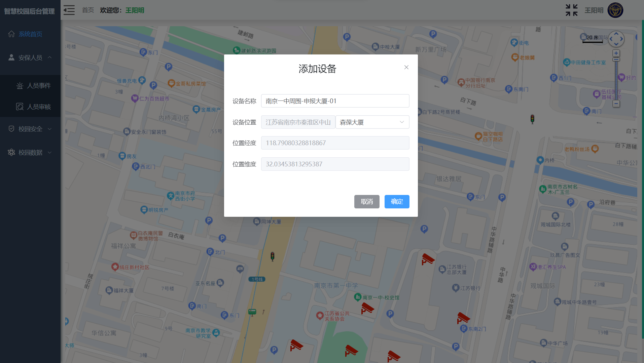
Task: Close the 添加设备 dialog with the X
Action: click(x=406, y=67)
